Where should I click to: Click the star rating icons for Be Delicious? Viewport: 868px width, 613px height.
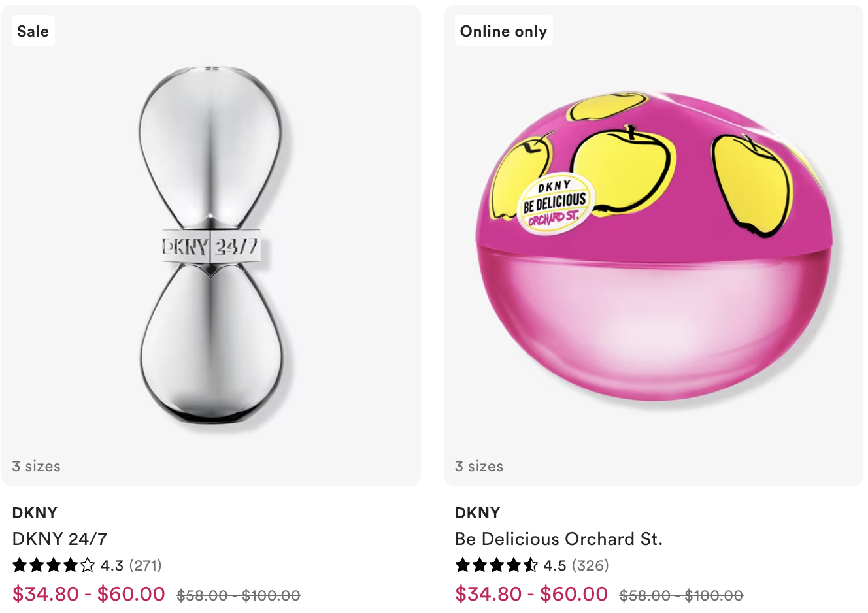(497, 565)
